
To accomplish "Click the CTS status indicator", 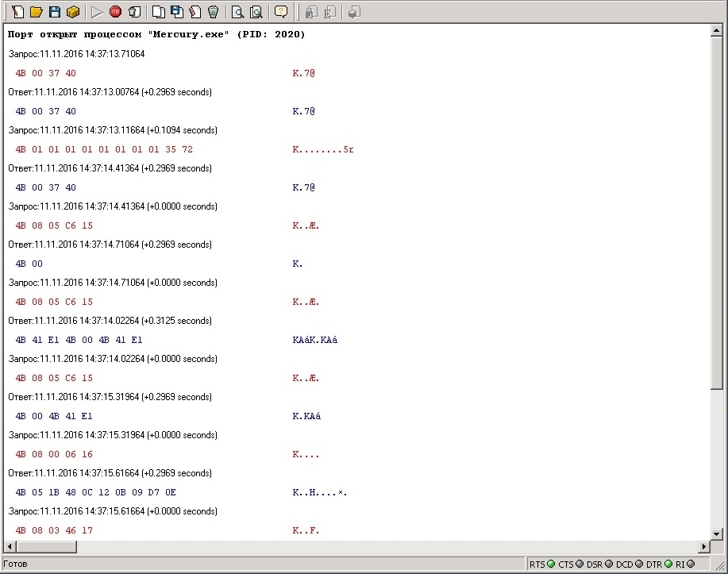I will (580, 564).
